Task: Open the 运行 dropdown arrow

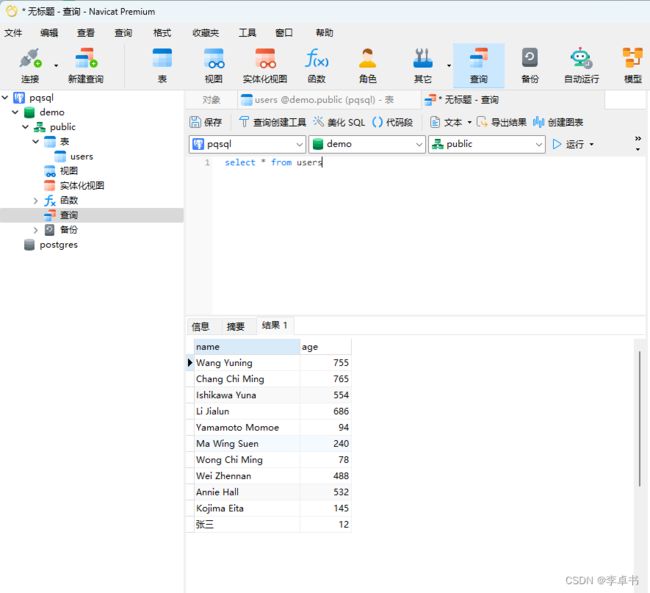Action: click(592, 144)
